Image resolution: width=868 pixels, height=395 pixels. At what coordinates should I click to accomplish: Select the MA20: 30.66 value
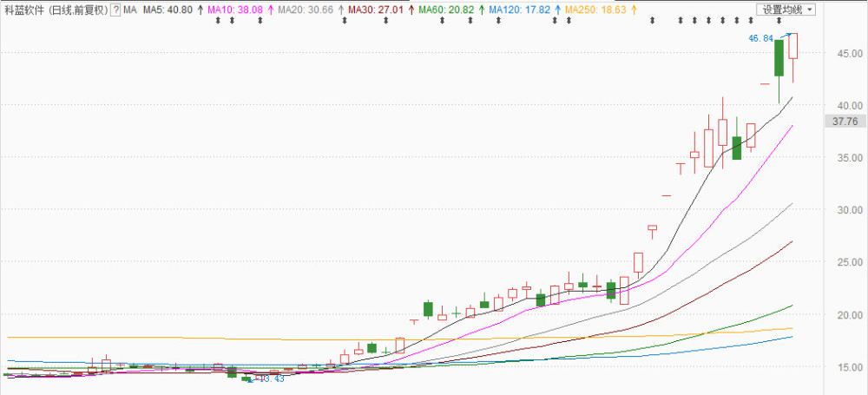click(x=306, y=10)
